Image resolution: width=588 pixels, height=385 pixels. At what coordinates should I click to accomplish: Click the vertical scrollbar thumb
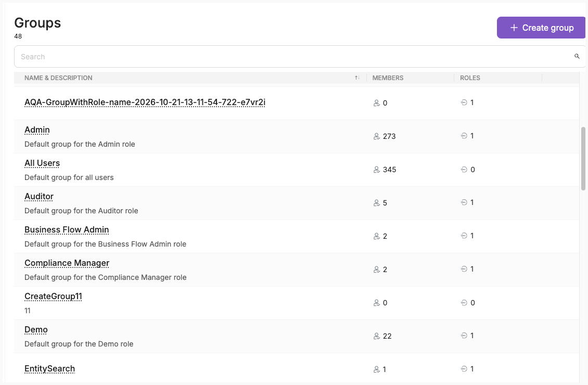coord(583,159)
